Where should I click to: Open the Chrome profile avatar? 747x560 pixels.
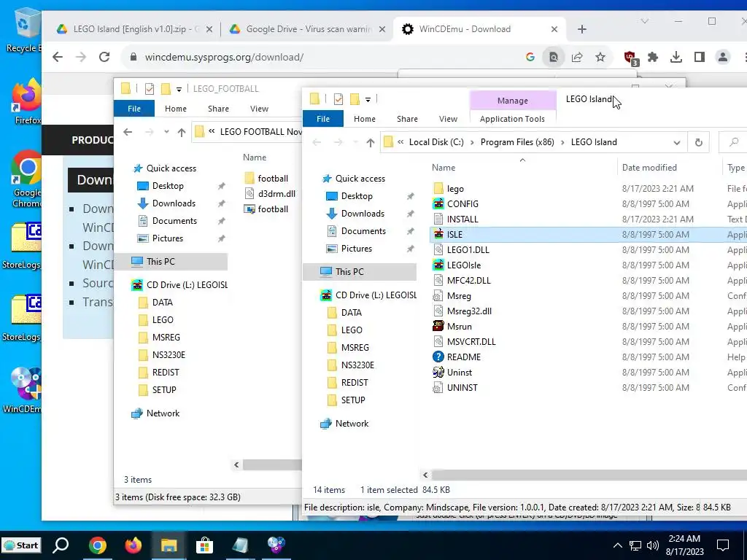coord(723,57)
